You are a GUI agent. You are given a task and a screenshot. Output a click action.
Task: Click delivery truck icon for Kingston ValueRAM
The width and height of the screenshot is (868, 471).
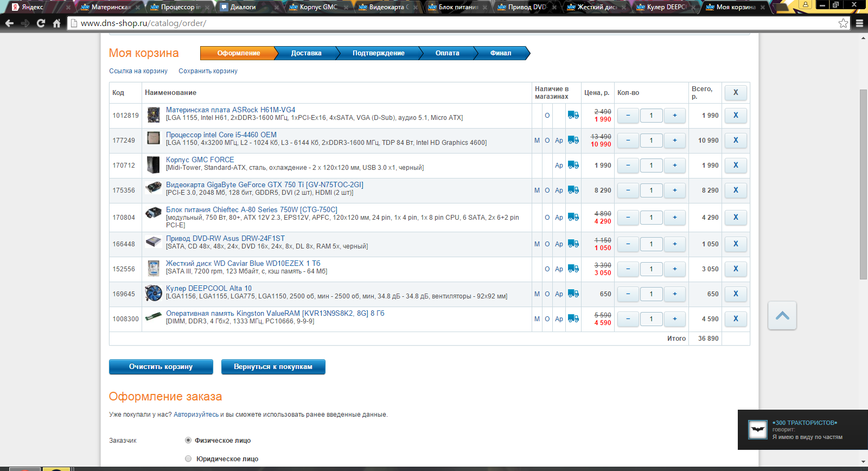[573, 319]
